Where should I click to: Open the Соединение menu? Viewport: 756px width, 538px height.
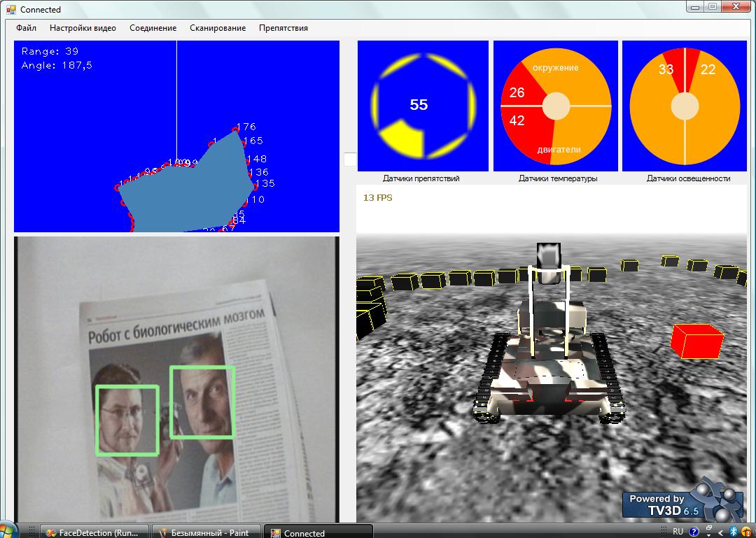point(153,28)
